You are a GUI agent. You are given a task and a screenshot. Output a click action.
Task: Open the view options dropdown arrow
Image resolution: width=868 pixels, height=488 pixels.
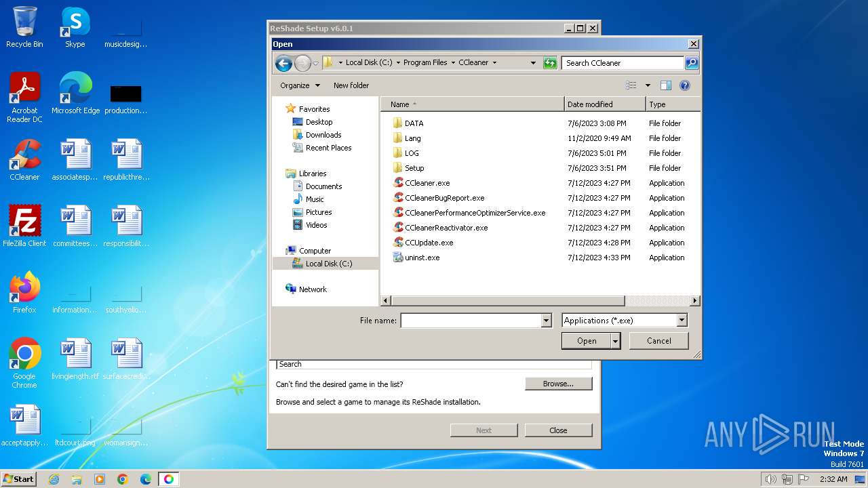648,85
